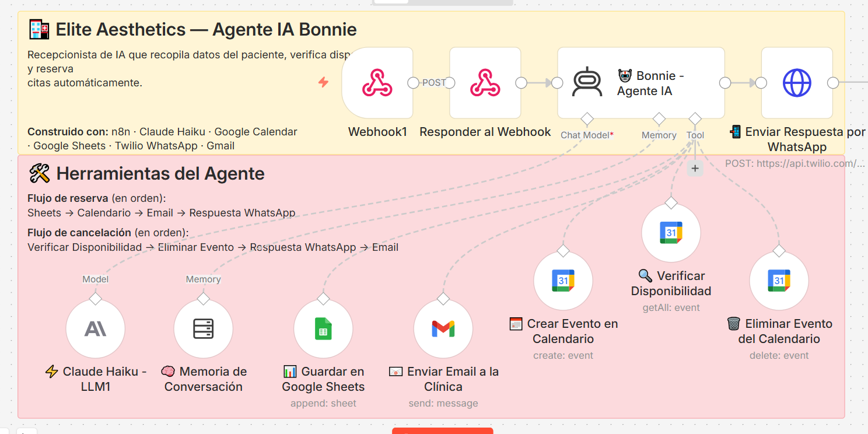Click the 'Memoria de Conversación' label
The width and height of the screenshot is (868, 434).
(204, 379)
